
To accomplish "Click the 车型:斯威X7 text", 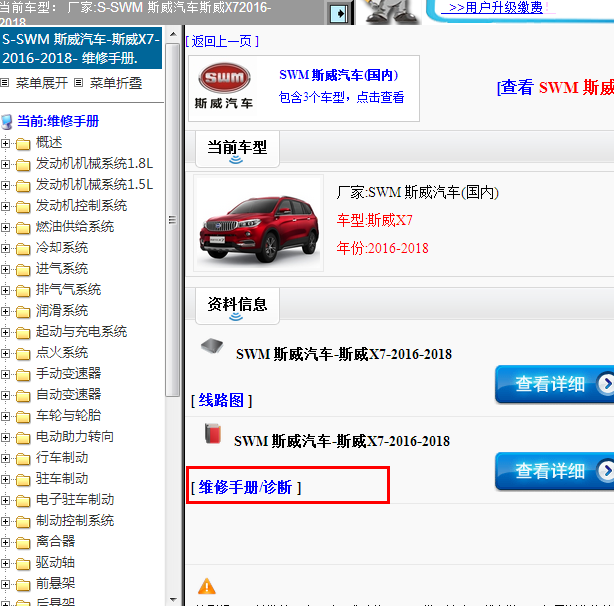I will pyautogui.click(x=375, y=220).
